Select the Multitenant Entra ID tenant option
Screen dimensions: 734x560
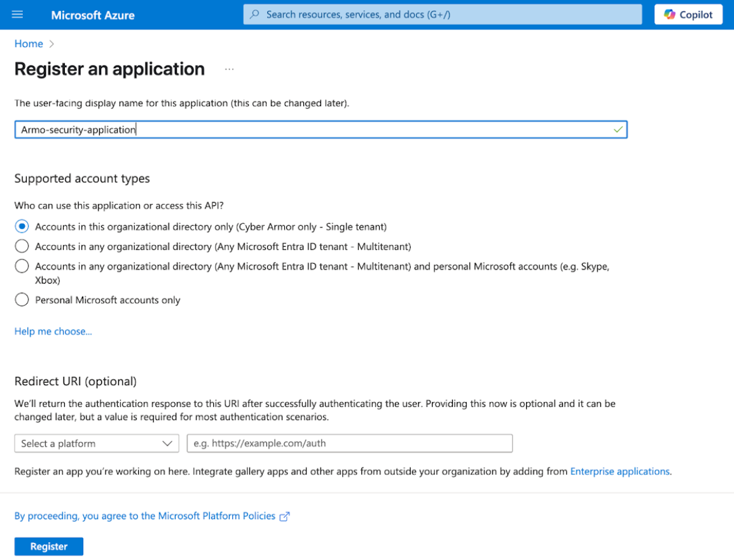pos(22,246)
